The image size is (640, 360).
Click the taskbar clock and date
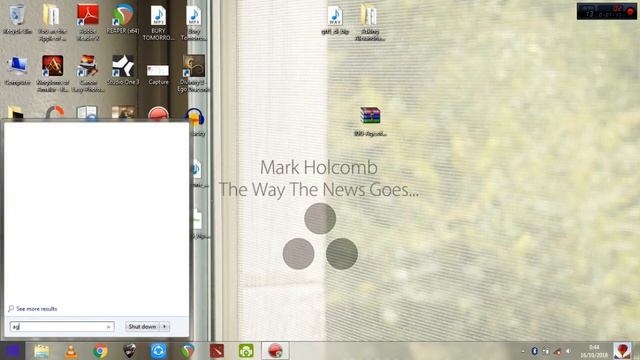(x=594, y=351)
